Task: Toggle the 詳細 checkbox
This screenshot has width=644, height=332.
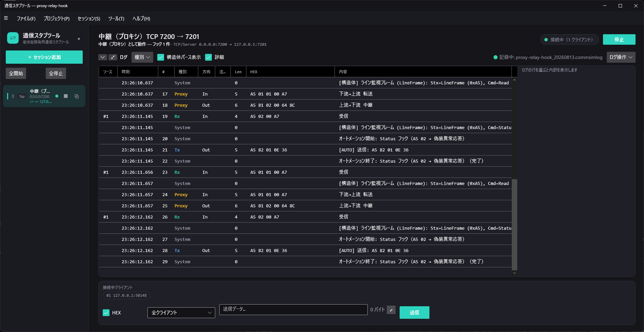Action: tap(208, 57)
